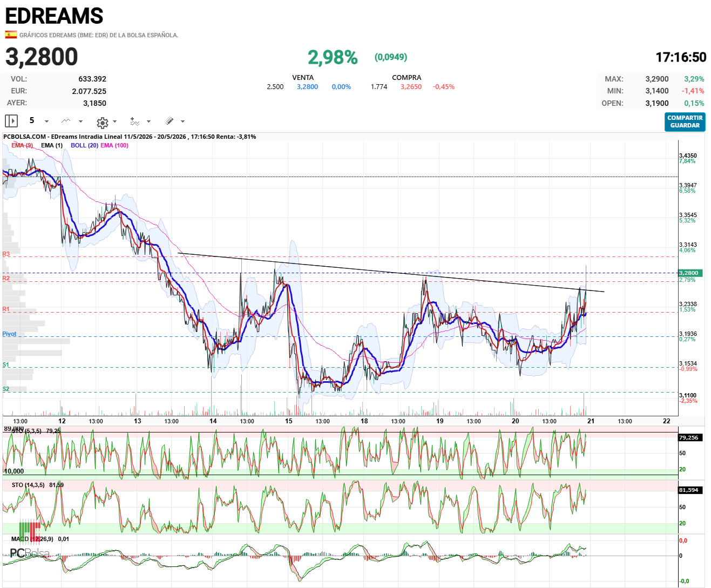
Task: Click the VENTA price 3,2800
Action: (x=307, y=87)
